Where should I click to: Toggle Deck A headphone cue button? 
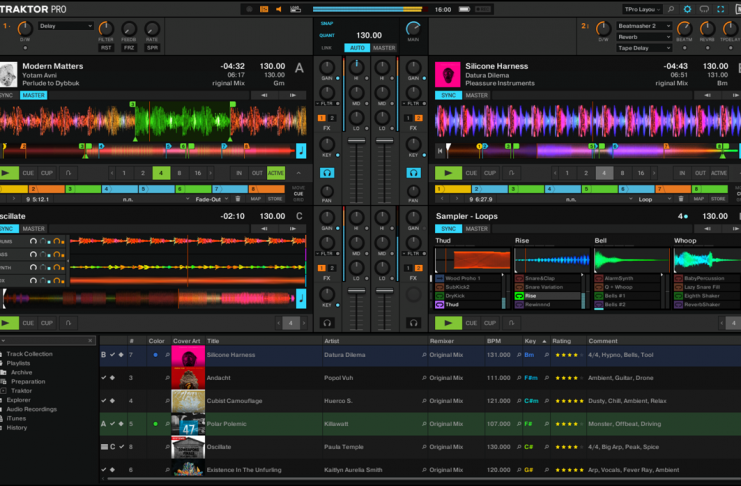(327, 173)
